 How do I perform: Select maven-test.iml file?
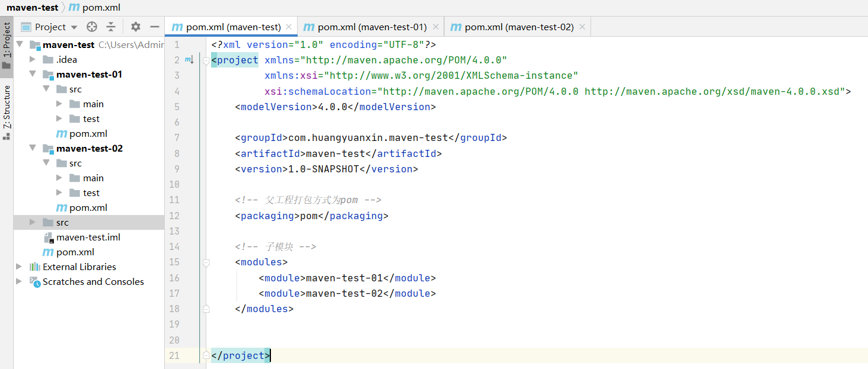point(88,237)
